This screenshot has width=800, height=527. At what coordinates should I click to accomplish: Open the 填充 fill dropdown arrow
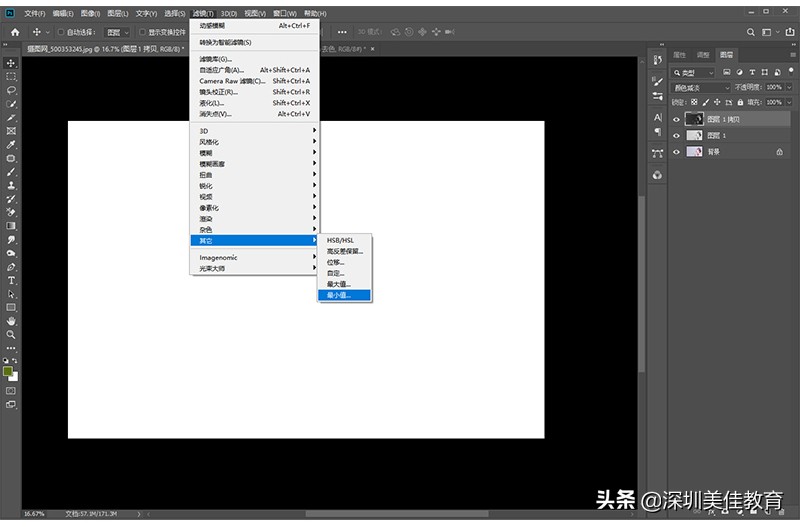coord(789,102)
